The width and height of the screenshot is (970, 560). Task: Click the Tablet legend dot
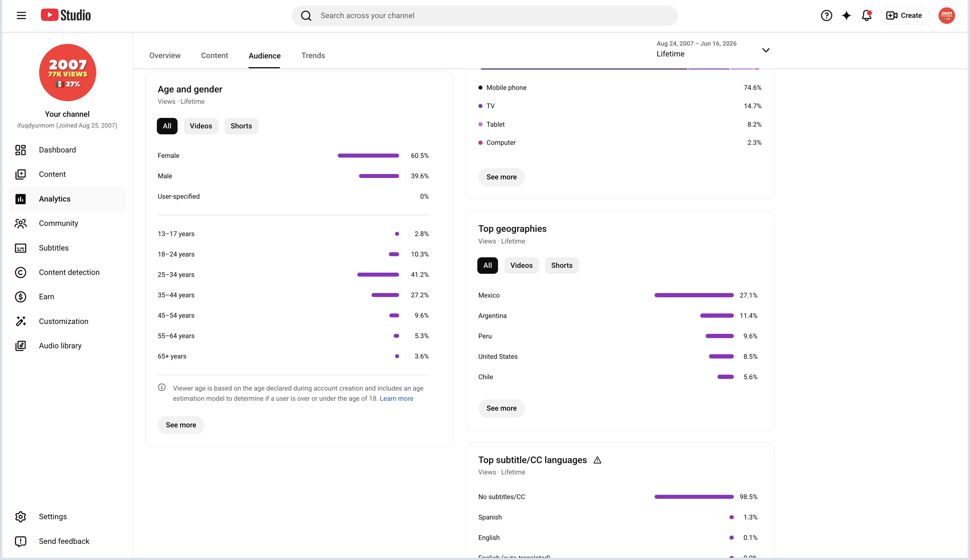click(480, 125)
